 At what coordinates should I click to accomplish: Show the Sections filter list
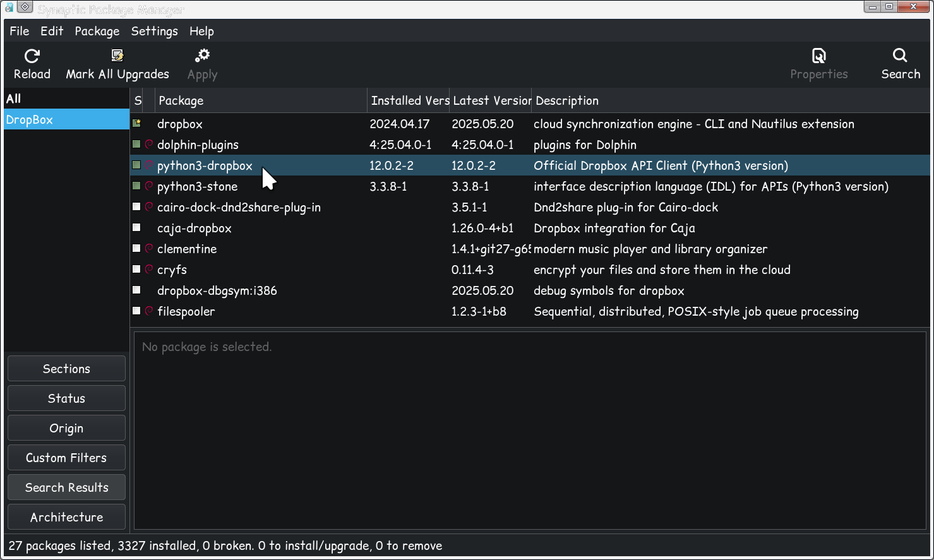[66, 369]
